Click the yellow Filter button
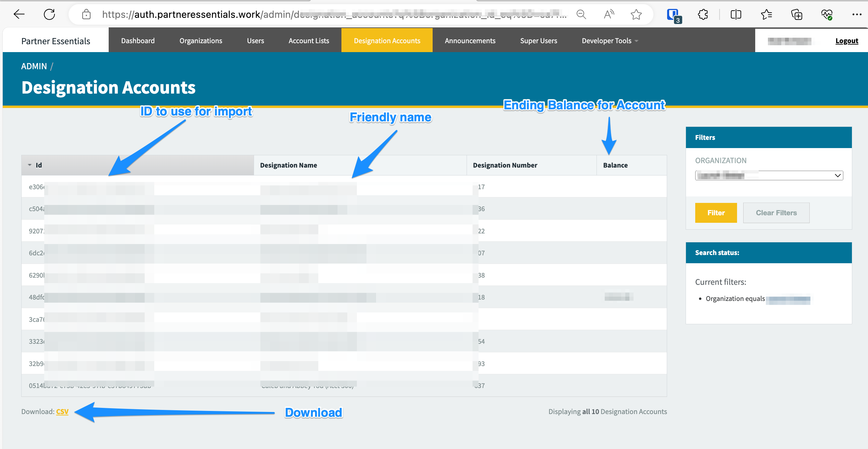 coord(716,213)
